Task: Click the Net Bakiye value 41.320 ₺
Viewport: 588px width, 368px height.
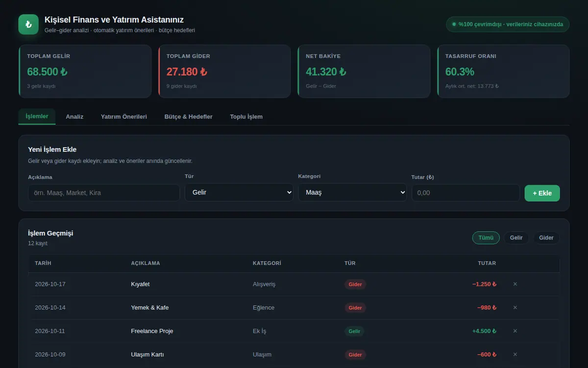Action: (326, 72)
